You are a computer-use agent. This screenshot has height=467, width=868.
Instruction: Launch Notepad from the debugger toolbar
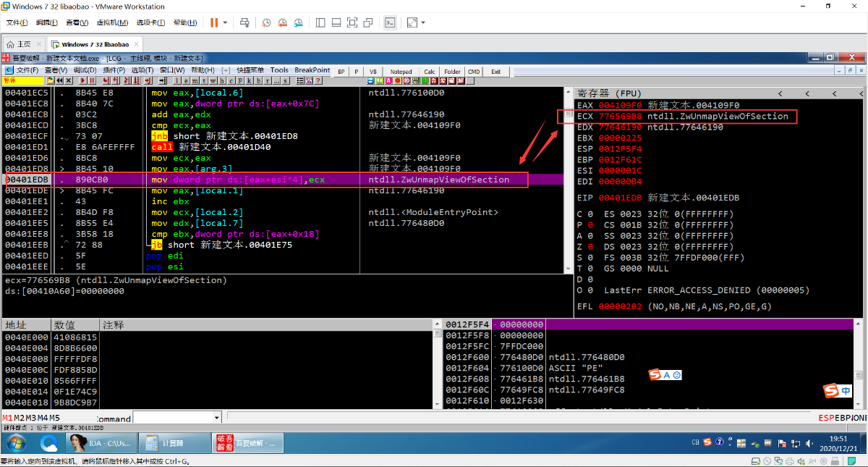tap(401, 72)
